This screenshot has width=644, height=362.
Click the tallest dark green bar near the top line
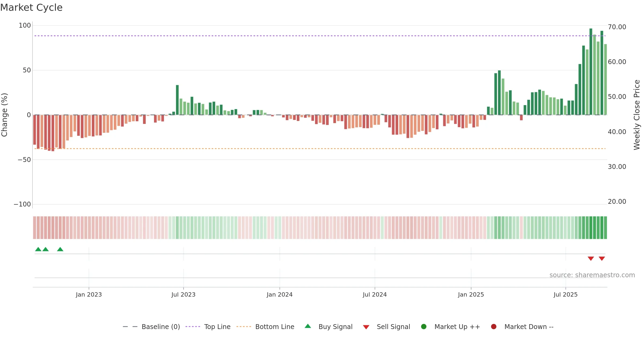click(591, 72)
